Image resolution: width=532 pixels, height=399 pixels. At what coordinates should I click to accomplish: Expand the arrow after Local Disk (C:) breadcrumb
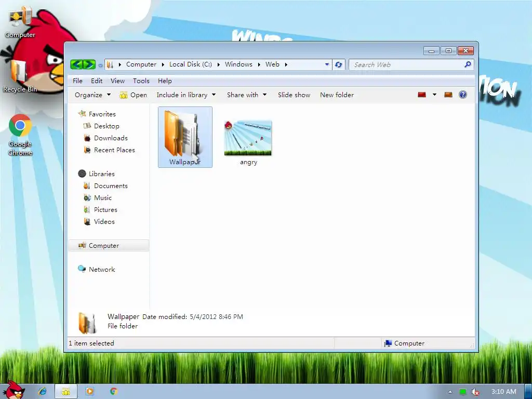219,64
